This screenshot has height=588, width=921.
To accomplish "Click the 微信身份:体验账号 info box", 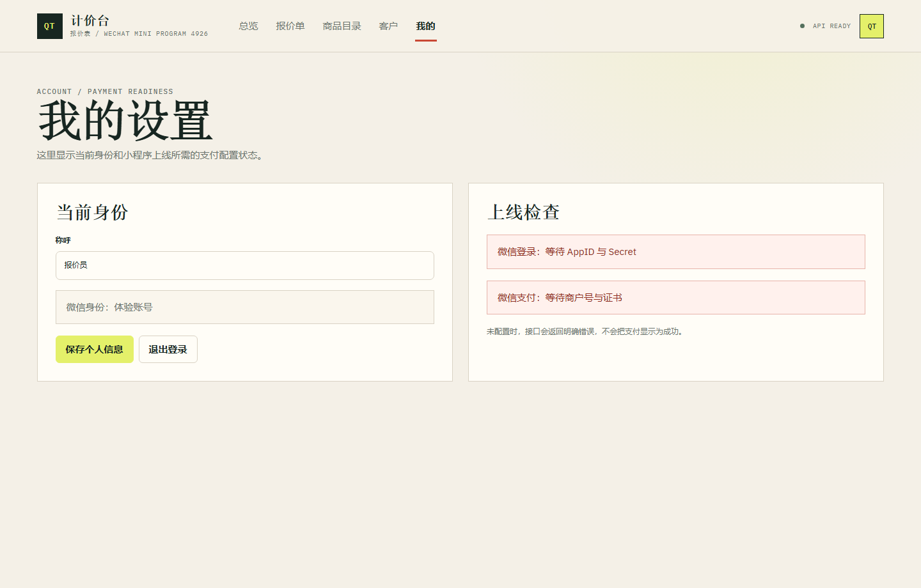I will coord(245,307).
